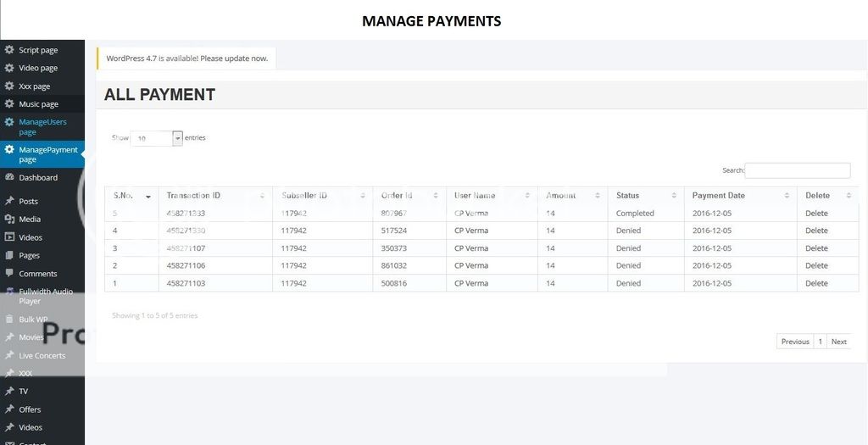Screen dimensions: 868x445
Task: Sort table by Amount column
Action: 573,196
